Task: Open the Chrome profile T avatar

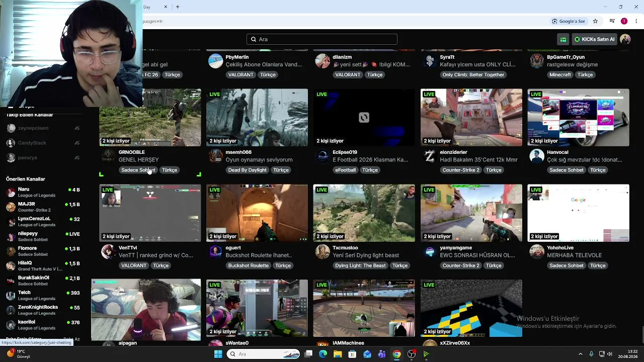Action: (x=624, y=21)
